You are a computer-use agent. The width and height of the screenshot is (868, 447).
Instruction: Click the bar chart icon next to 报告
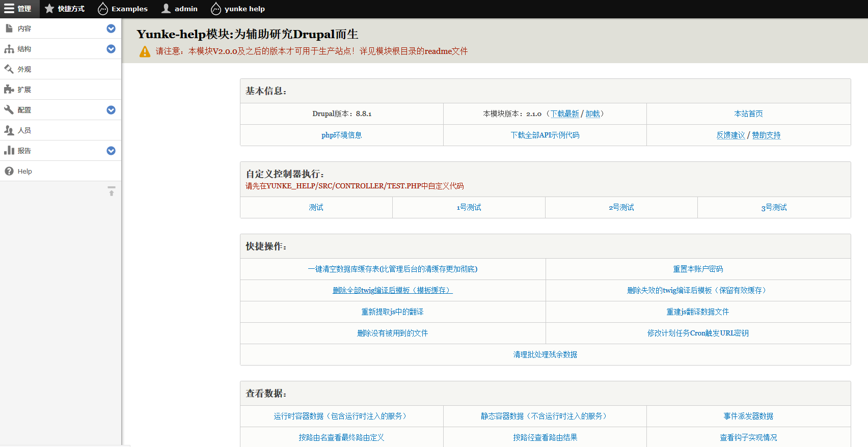(9, 151)
